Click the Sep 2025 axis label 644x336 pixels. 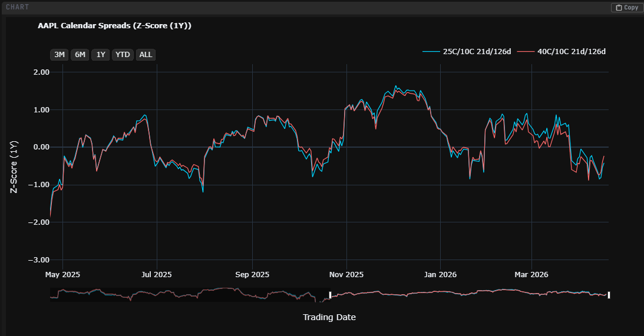[252, 274]
